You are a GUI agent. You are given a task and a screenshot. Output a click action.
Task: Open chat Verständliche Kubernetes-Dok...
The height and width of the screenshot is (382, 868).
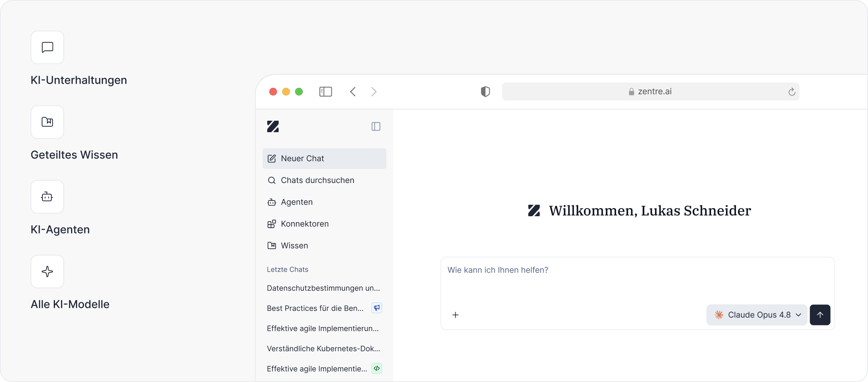pyautogui.click(x=324, y=349)
